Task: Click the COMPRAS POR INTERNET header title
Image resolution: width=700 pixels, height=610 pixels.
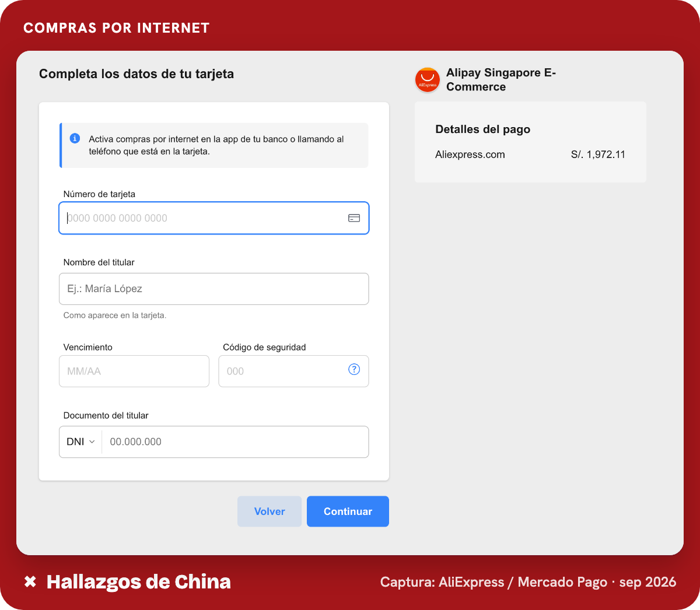Action: 117,28
